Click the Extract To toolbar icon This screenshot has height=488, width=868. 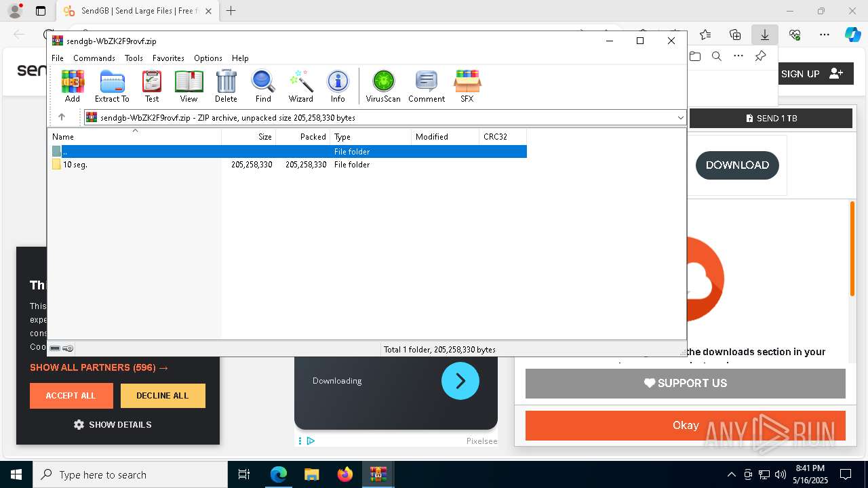coord(112,86)
